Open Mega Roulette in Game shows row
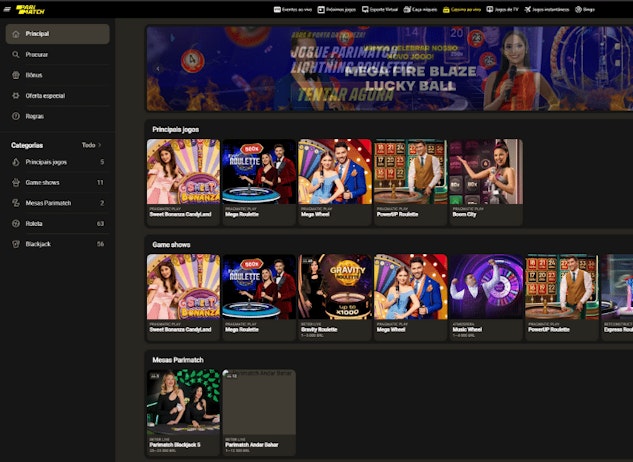The image size is (633, 462). [x=259, y=297]
